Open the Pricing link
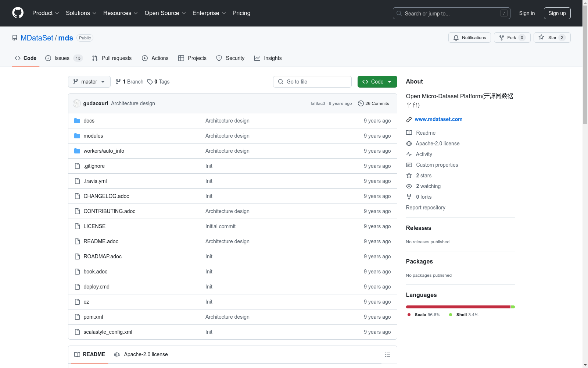This screenshot has width=588, height=368. 241,13
